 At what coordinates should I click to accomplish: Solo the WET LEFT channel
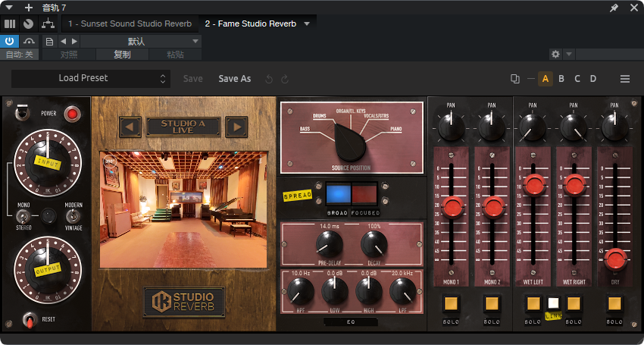click(x=533, y=303)
